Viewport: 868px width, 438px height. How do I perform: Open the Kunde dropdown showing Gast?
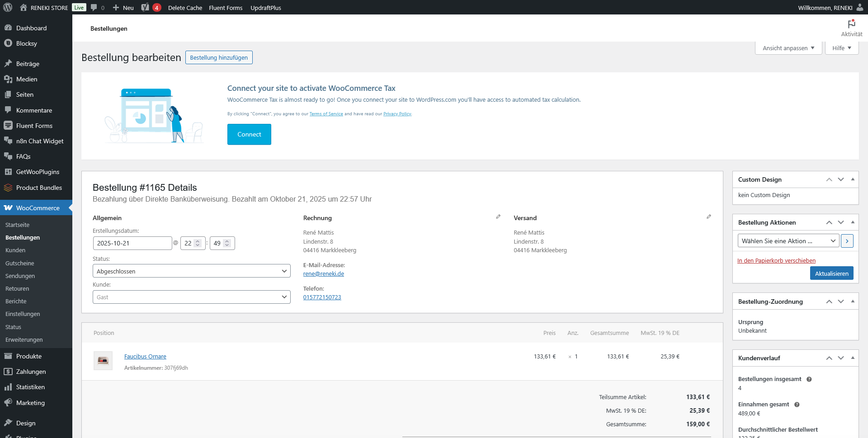point(191,297)
